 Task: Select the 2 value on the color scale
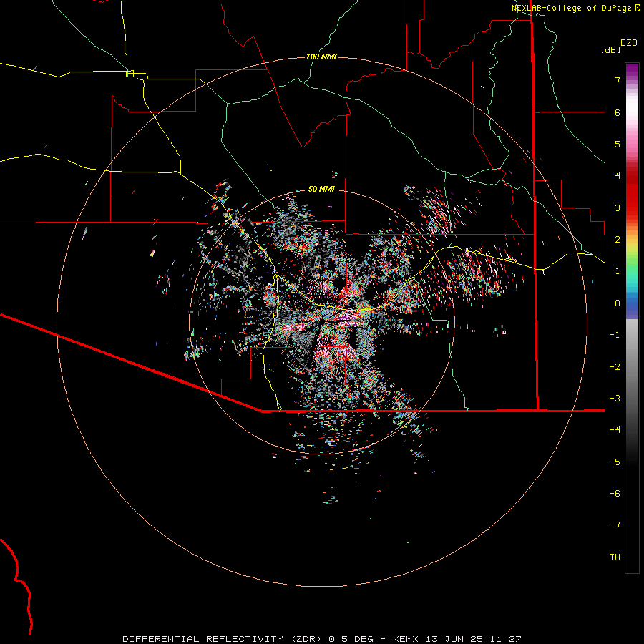[x=618, y=240]
